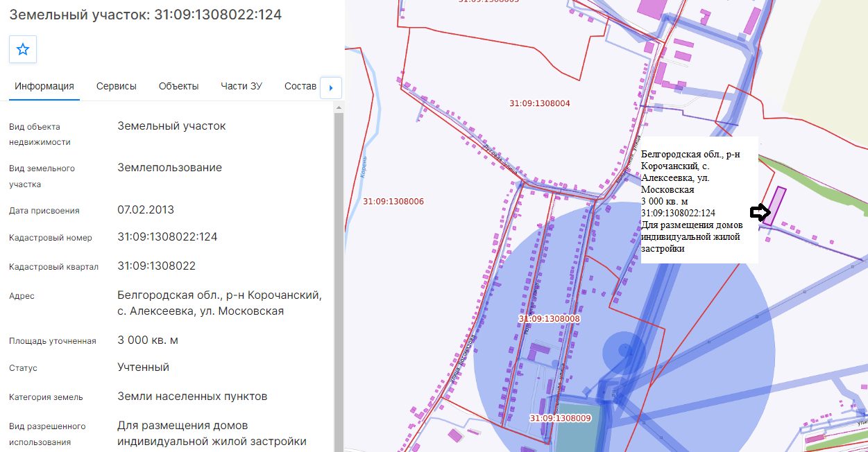Click map label 31:09:1308004

(x=540, y=103)
